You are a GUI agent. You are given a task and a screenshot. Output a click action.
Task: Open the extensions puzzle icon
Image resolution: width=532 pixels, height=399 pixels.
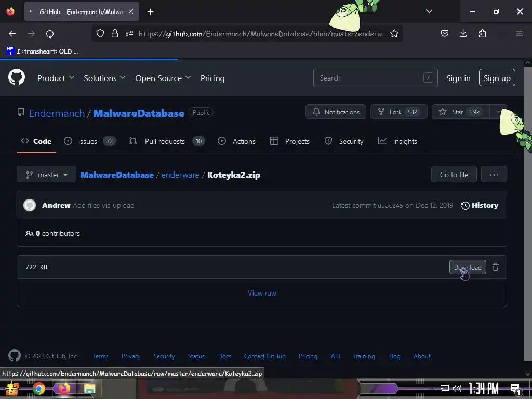482,33
